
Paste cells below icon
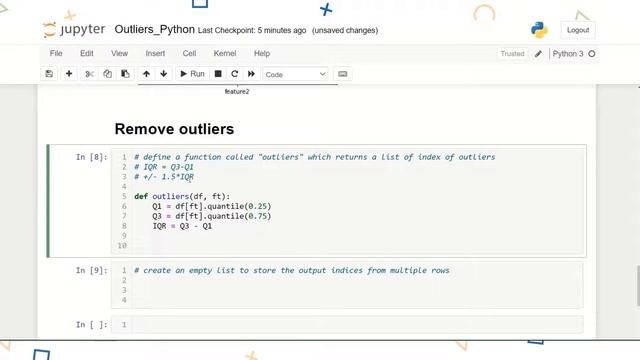point(125,74)
